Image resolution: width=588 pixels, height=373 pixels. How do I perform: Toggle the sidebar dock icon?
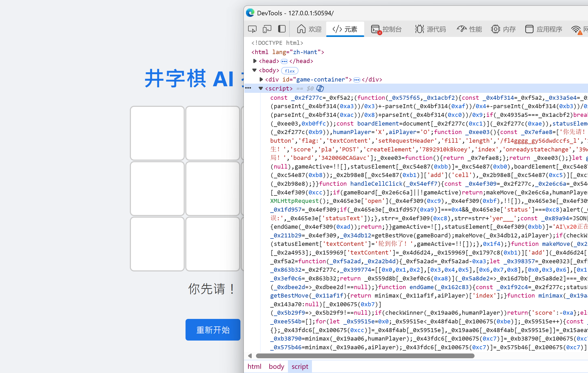282,29
